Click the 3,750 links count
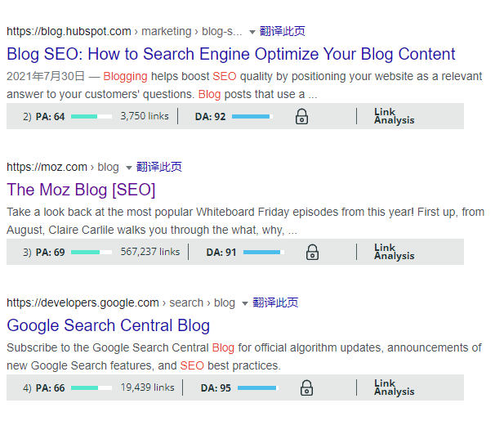 [x=145, y=116]
